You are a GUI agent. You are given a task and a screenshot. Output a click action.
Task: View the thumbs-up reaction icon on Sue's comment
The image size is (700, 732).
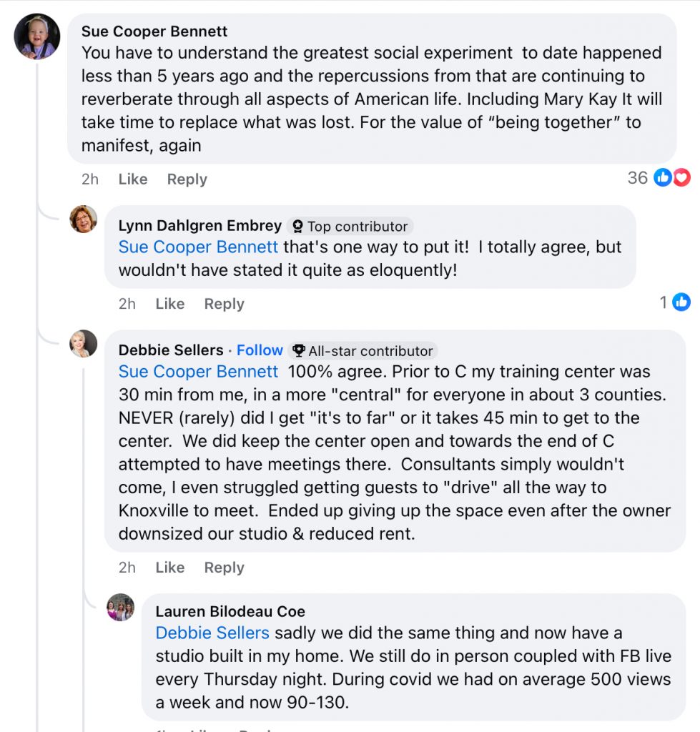click(x=663, y=177)
